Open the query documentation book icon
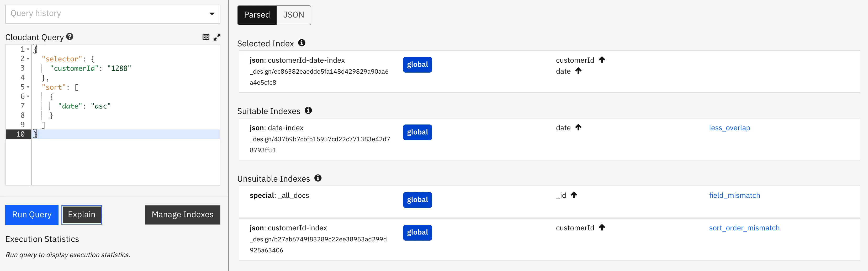 [x=206, y=37]
